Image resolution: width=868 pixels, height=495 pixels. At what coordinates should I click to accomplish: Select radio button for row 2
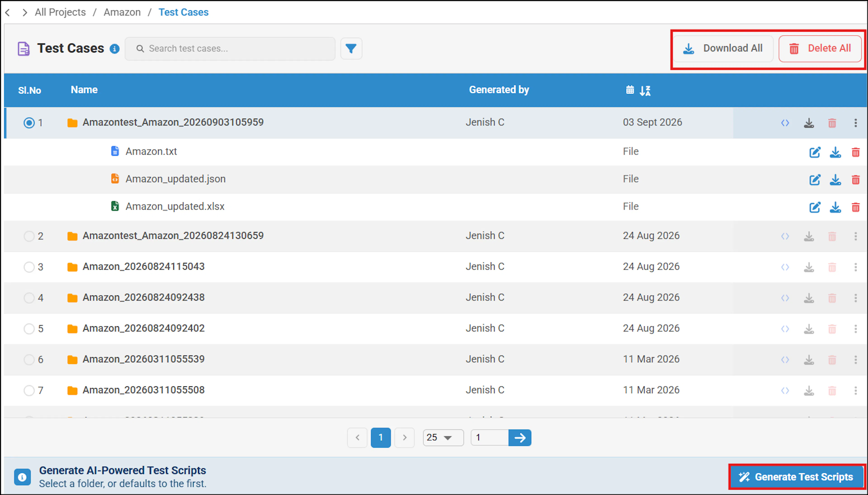(29, 236)
